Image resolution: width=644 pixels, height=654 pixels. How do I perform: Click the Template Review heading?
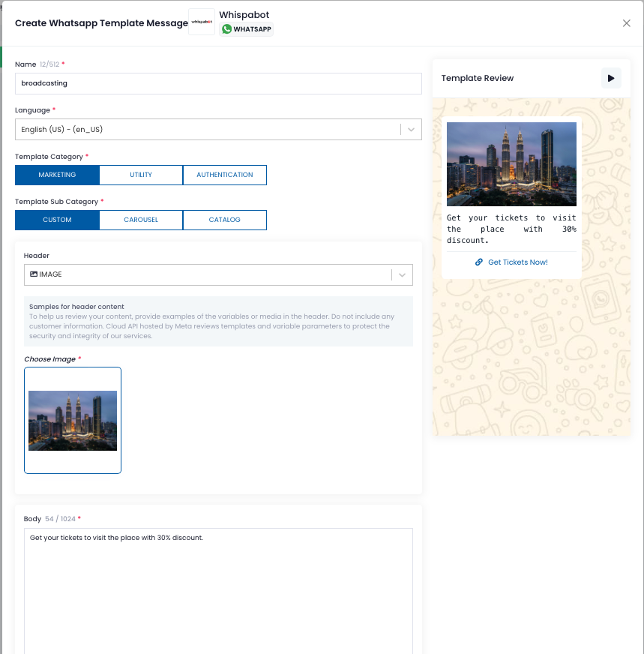[x=478, y=79]
